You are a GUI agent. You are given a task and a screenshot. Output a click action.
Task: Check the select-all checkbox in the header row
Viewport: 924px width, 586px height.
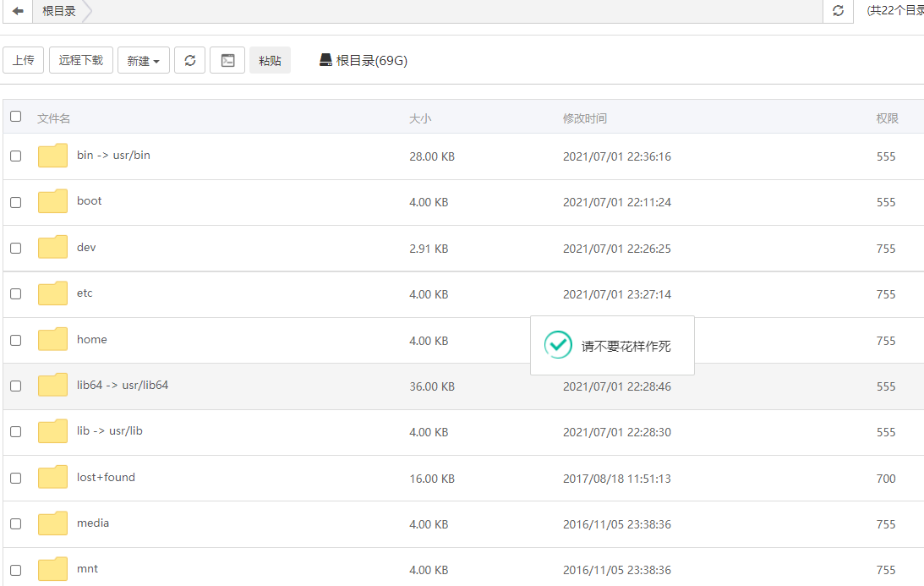click(x=15, y=116)
